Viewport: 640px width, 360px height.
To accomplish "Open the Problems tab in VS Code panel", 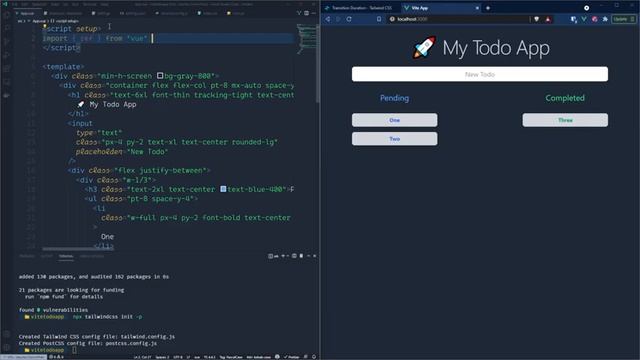I will coord(27,256).
